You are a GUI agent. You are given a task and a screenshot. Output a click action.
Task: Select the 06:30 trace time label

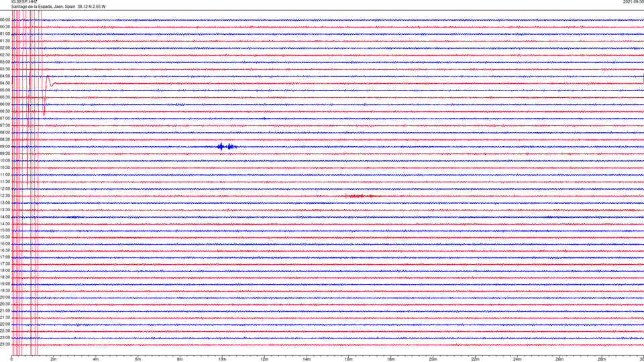pyautogui.click(x=5, y=111)
